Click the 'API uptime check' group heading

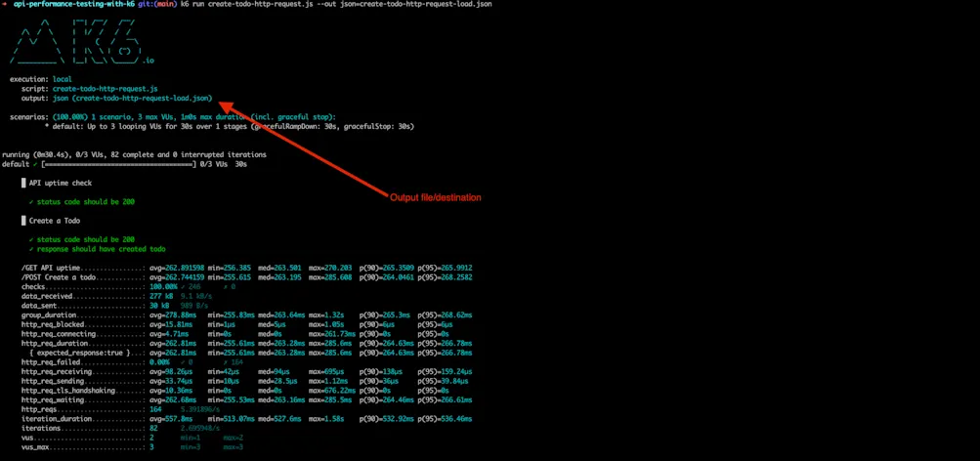click(x=60, y=183)
